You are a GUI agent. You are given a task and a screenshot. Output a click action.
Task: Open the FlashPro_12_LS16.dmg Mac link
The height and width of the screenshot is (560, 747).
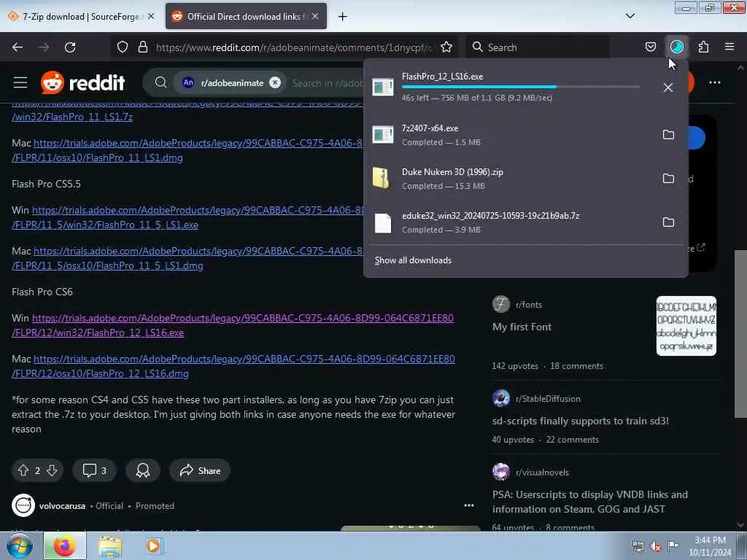click(x=233, y=366)
